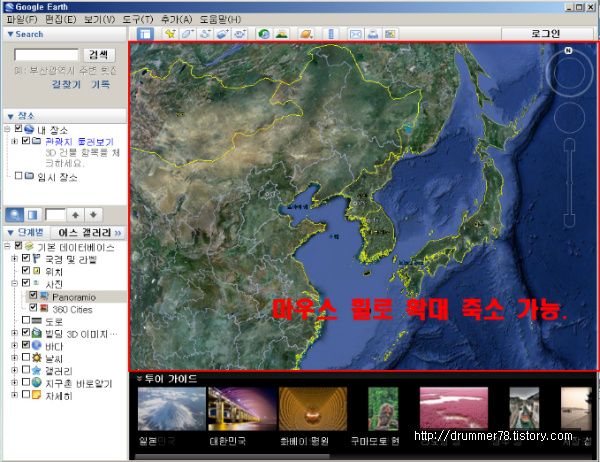
Task: Click the 360 Cities layer icon
Action: (44, 309)
